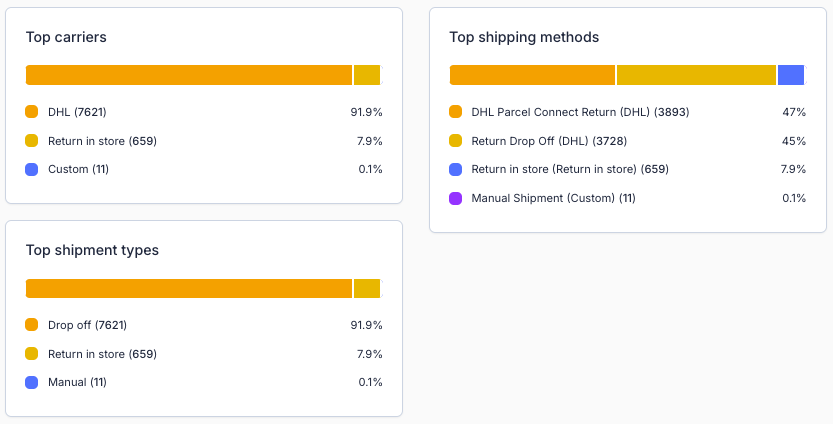Click the blue segment in shipping methods bar
The width and height of the screenshot is (833, 424).
point(791,75)
